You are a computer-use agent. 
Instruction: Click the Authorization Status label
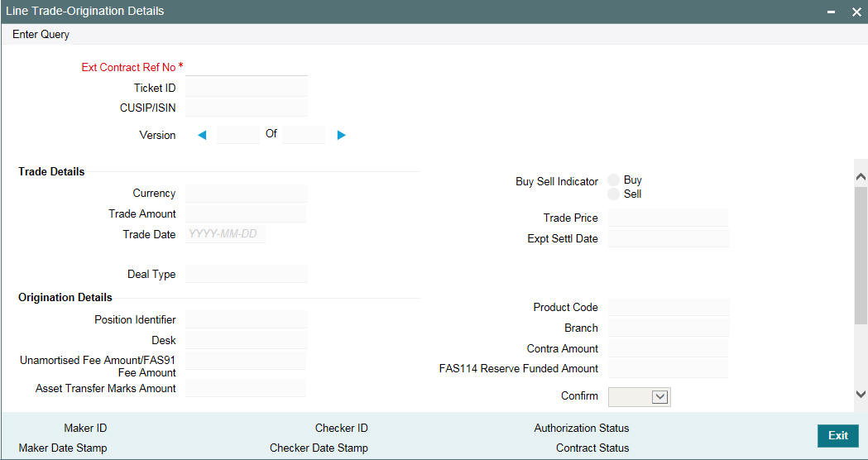click(581, 428)
